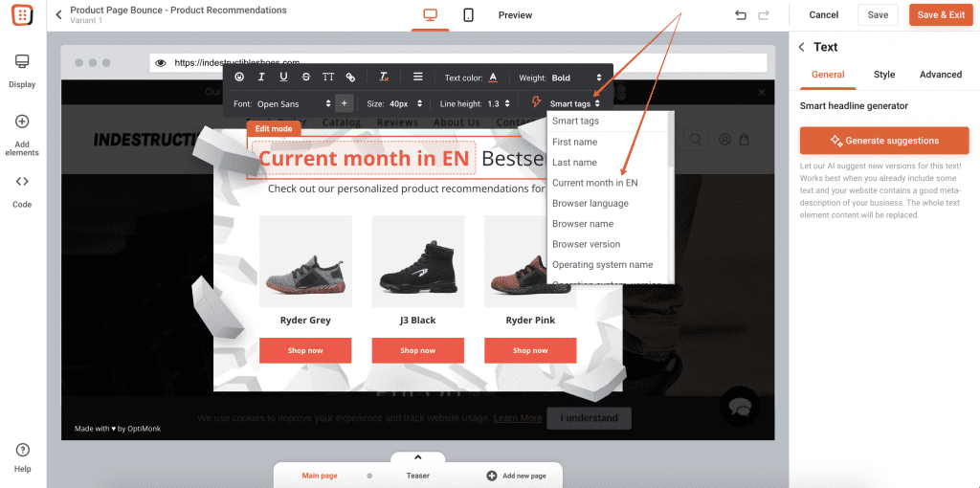Click the Preview button

click(x=515, y=15)
